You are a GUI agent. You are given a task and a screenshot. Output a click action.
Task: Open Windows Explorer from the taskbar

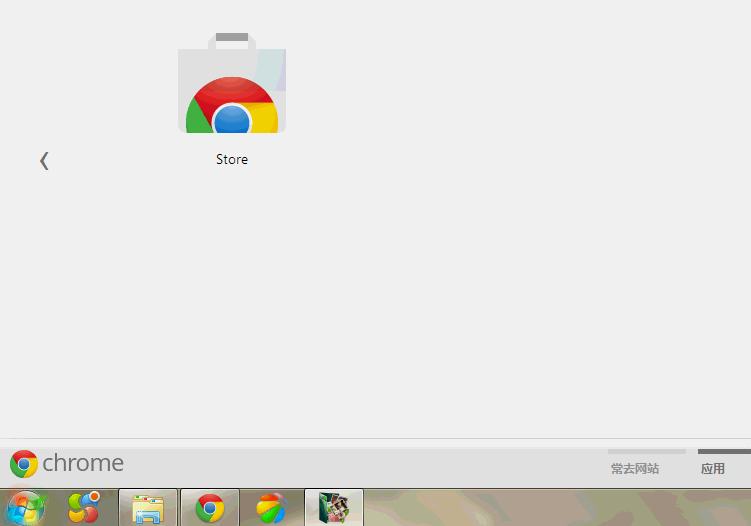point(148,508)
